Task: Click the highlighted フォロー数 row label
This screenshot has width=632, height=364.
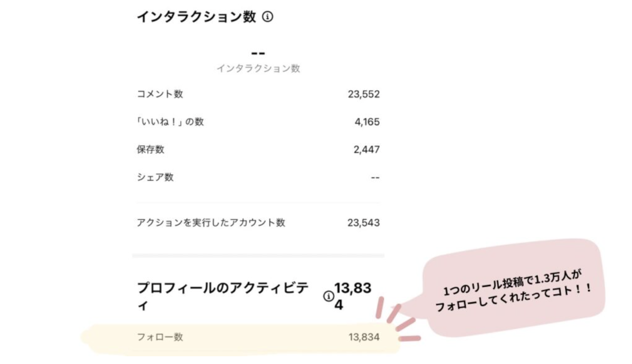Action: point(160,337)
